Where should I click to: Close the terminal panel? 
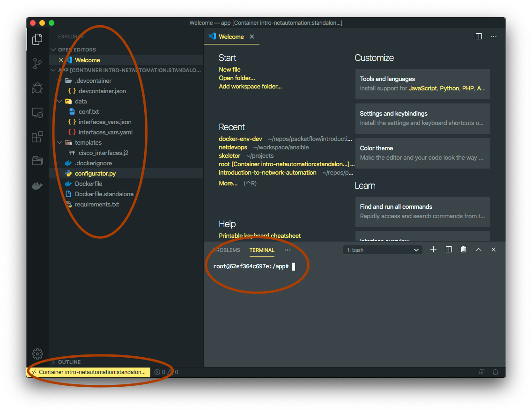coord(494,250)
